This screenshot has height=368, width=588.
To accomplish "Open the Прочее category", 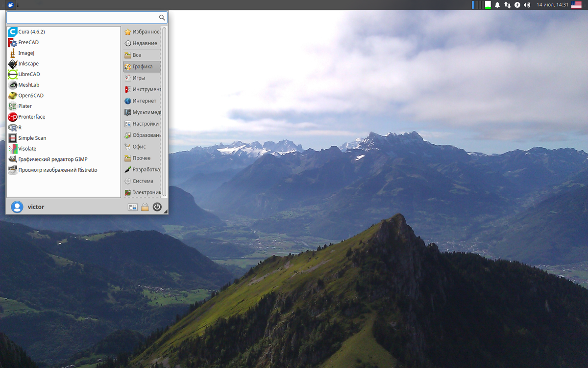I will 142,158.
